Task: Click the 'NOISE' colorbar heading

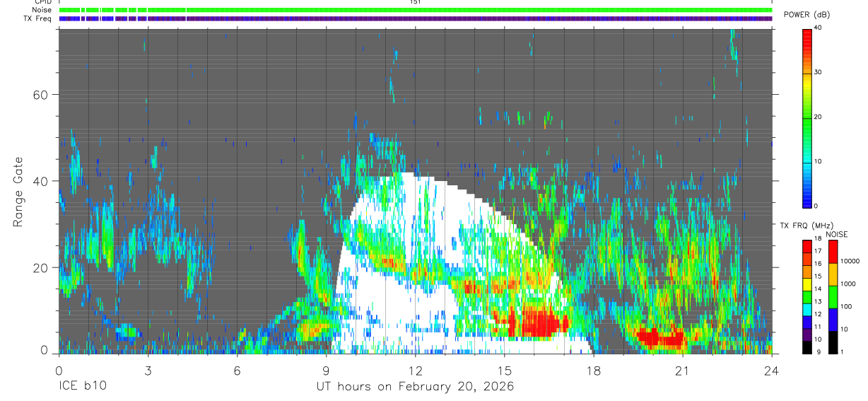Action: pos(837,234)
